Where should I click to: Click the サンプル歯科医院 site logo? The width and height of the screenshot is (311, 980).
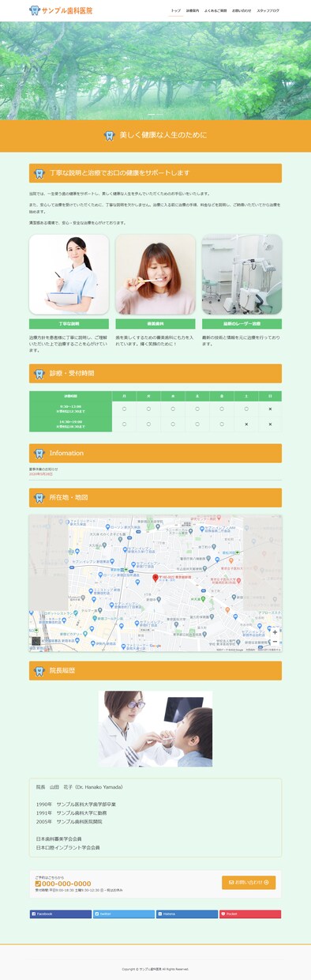click(x=60, y=10)
